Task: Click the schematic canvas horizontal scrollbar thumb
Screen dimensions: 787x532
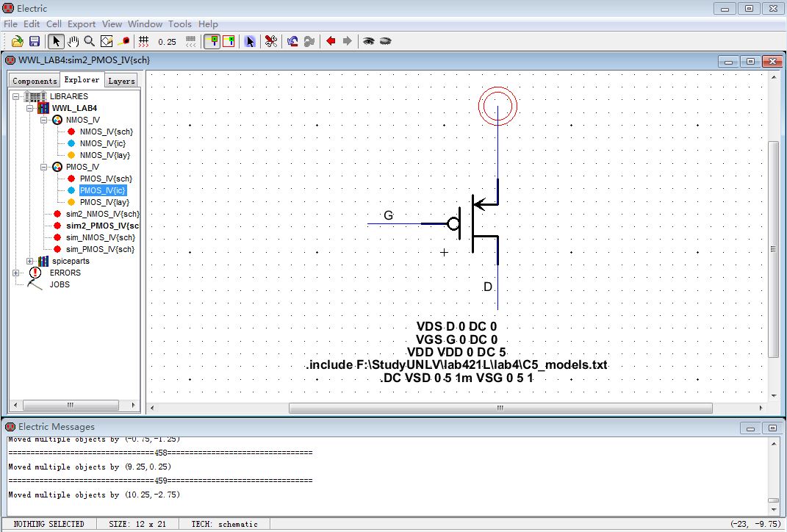Action: (x=500, y=408)
